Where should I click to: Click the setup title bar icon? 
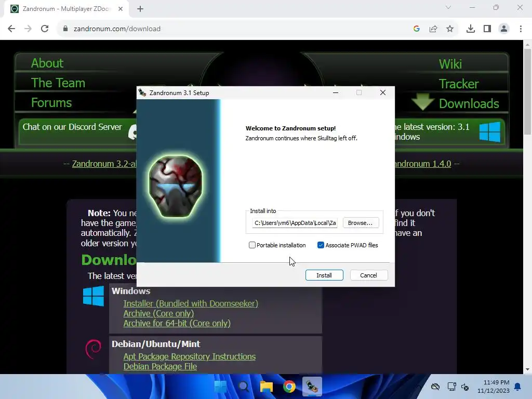tap(142, 92)
